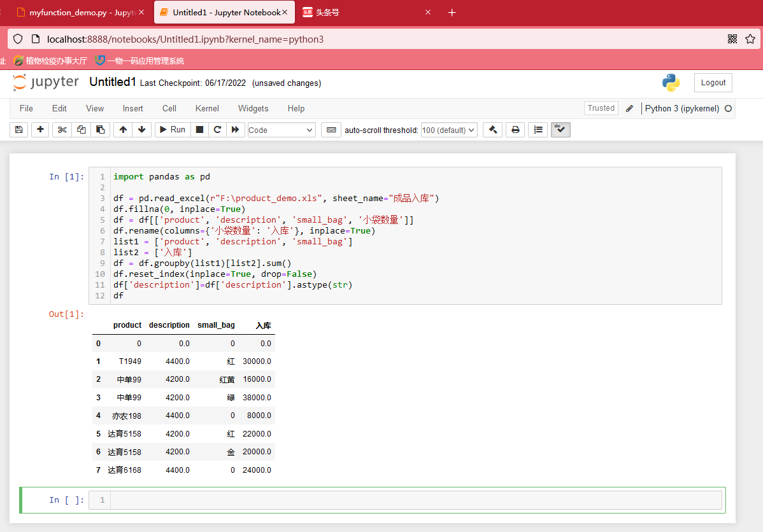Copy selected cells icon

[82, 130]
